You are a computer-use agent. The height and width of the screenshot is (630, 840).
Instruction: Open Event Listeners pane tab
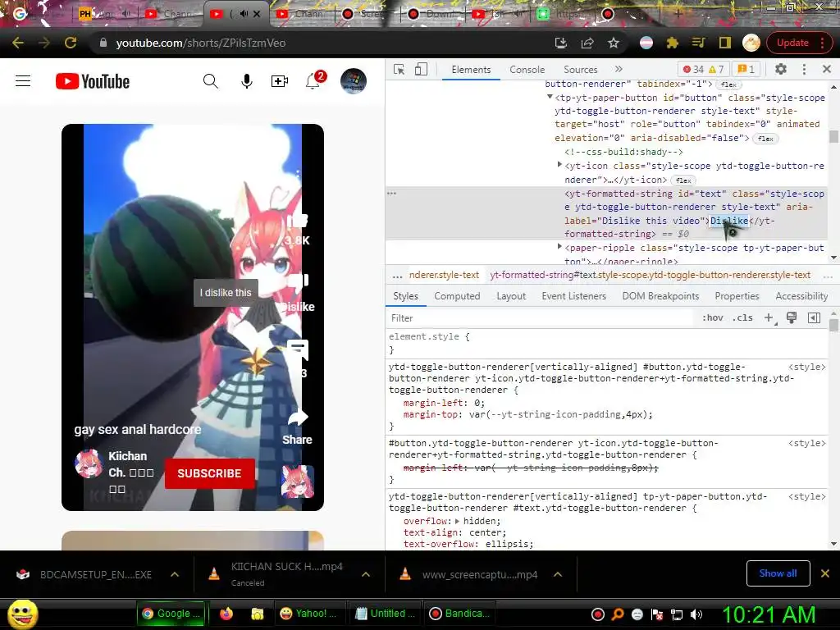coord(573,296)
